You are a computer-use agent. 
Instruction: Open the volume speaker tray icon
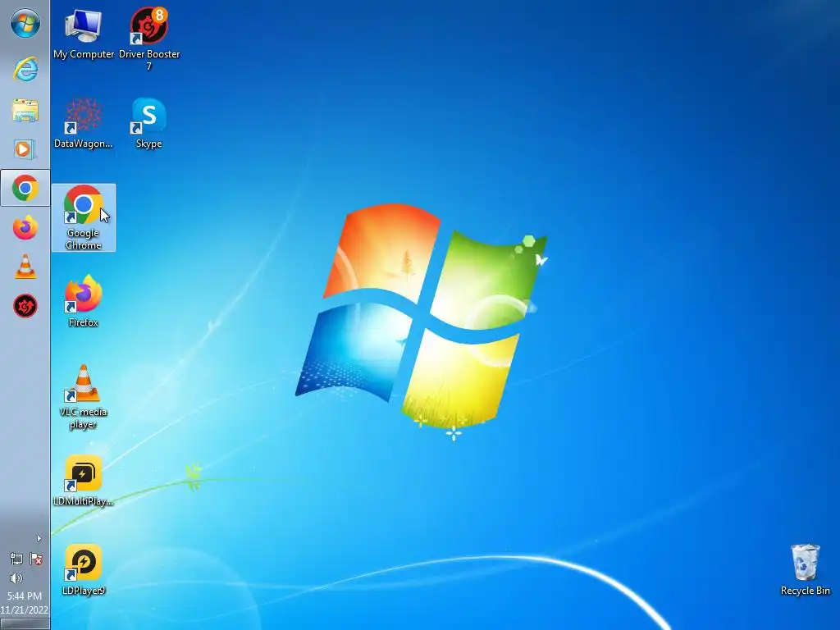[x=16, y=578]
